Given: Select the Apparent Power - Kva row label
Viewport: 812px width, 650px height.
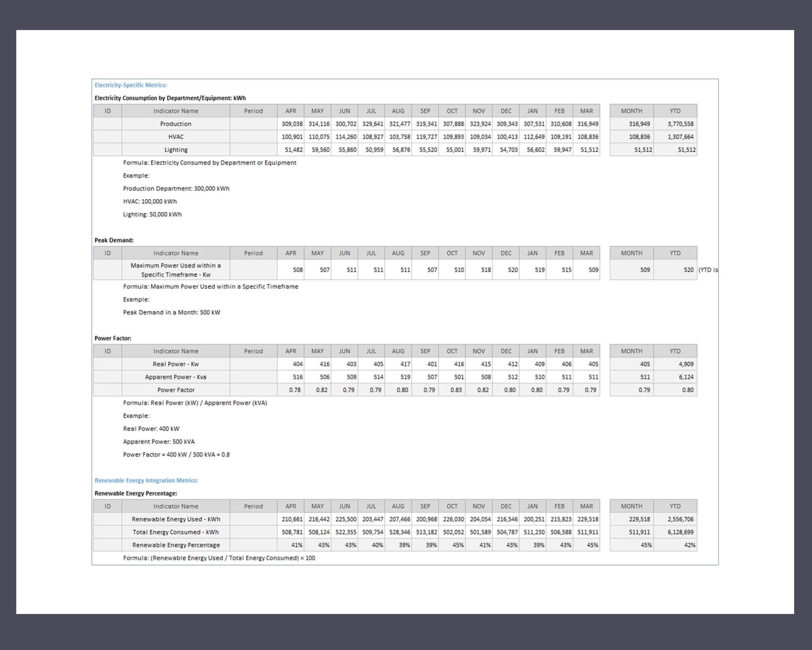Looking at the screenshot, I should point(175,377).
